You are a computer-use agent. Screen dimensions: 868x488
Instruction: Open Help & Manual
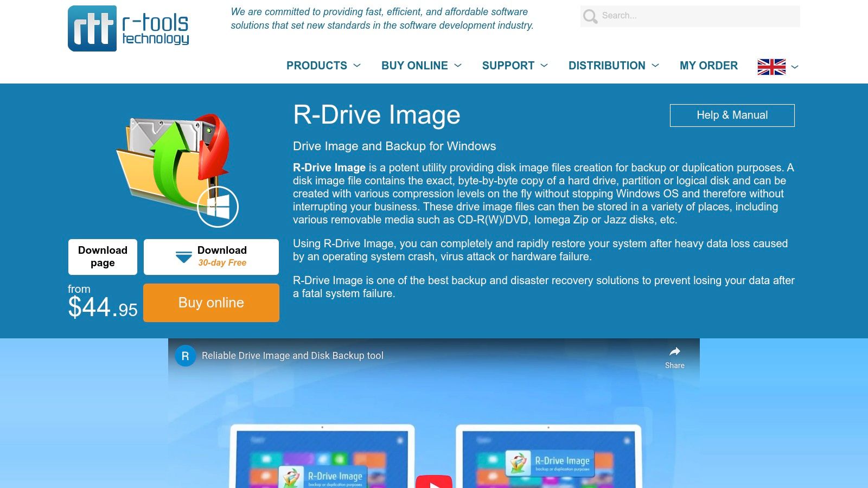click(x=732, y=115)
